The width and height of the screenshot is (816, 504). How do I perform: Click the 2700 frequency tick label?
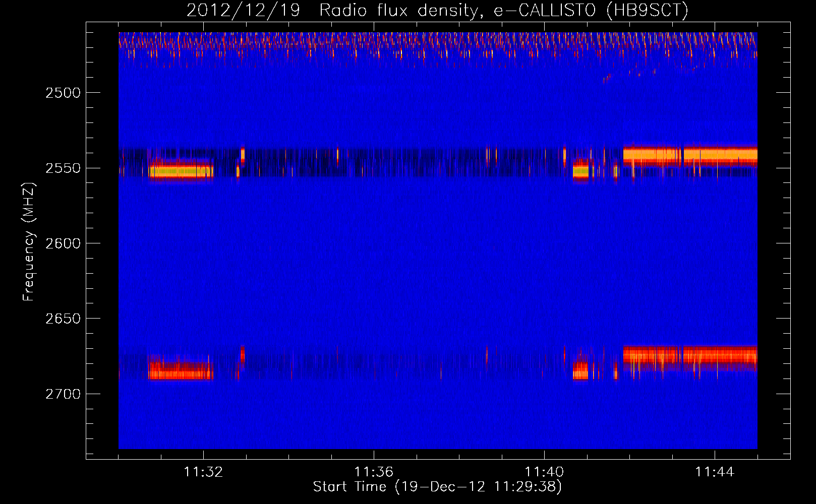[63, 394]
